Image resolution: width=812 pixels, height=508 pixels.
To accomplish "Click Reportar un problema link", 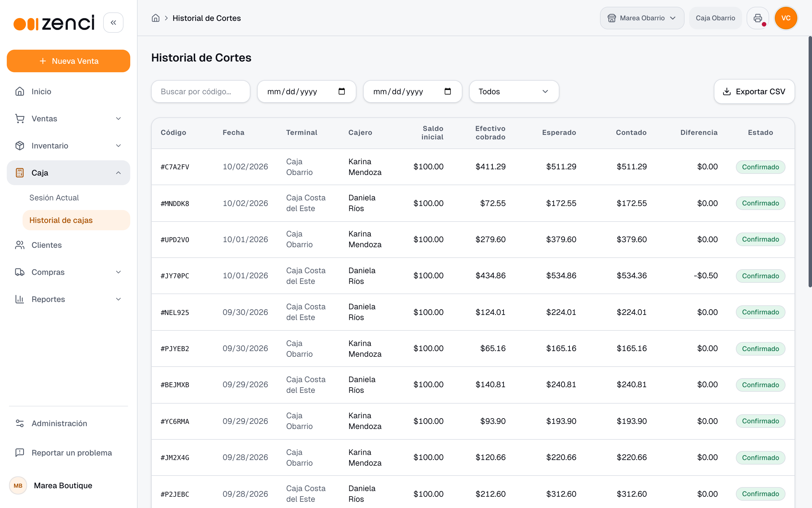I will click(69, 453).
